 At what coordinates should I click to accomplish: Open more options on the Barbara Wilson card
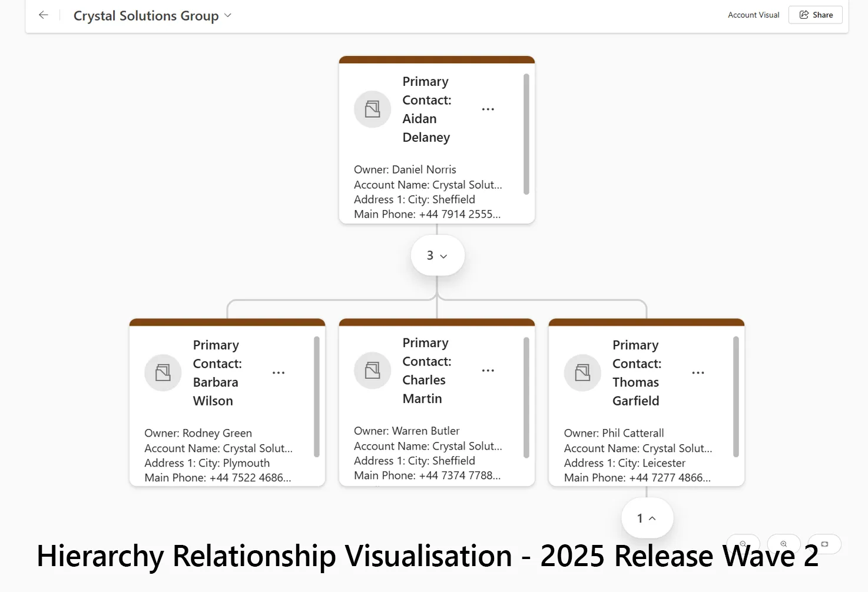click(x=279, y=373)
